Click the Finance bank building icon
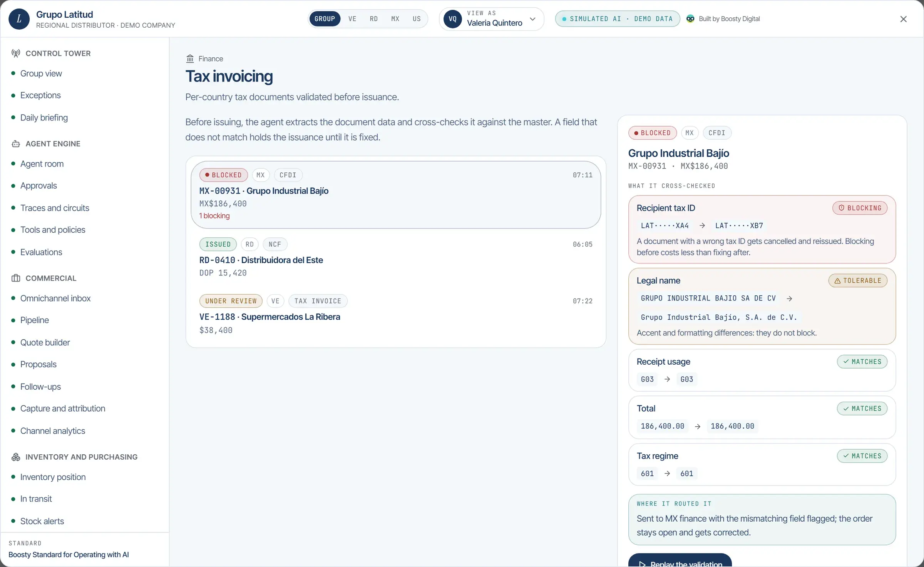 click(190, 58)
